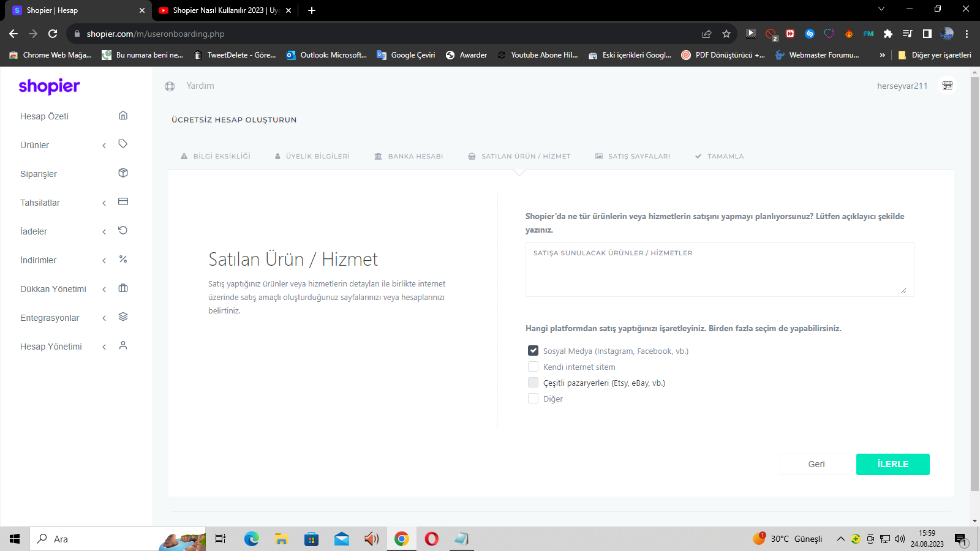Click the Windows taskbar search box
This screenshot has height=551, width=980.
118,539
